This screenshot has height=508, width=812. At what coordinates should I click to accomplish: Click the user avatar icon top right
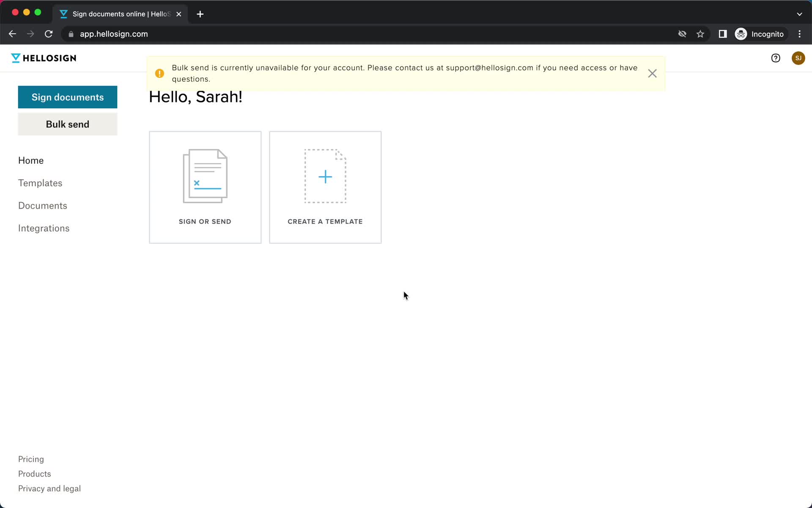797,58
